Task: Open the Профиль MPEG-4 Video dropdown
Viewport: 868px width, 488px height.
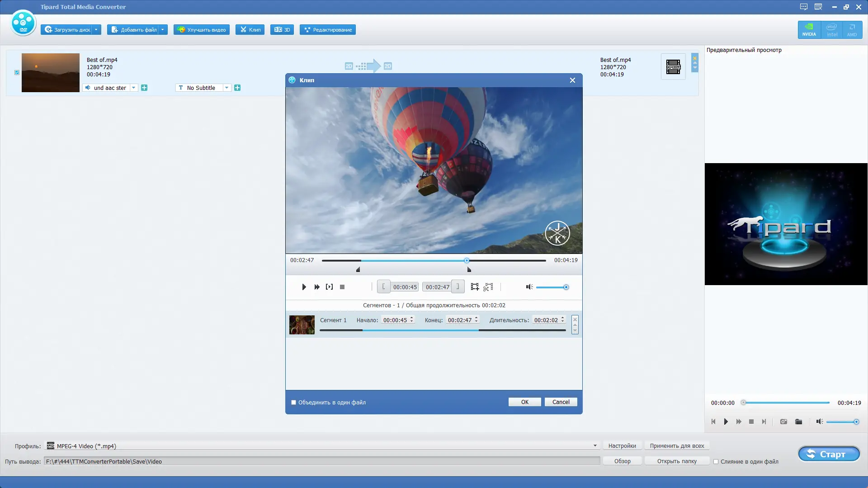Action: click(x=595, y=446)
